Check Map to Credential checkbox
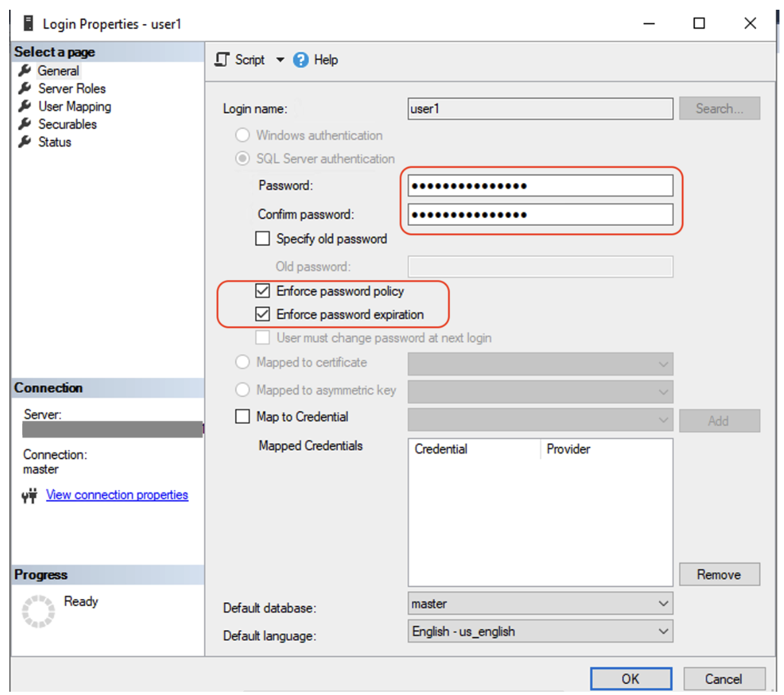 coord(242,416)
